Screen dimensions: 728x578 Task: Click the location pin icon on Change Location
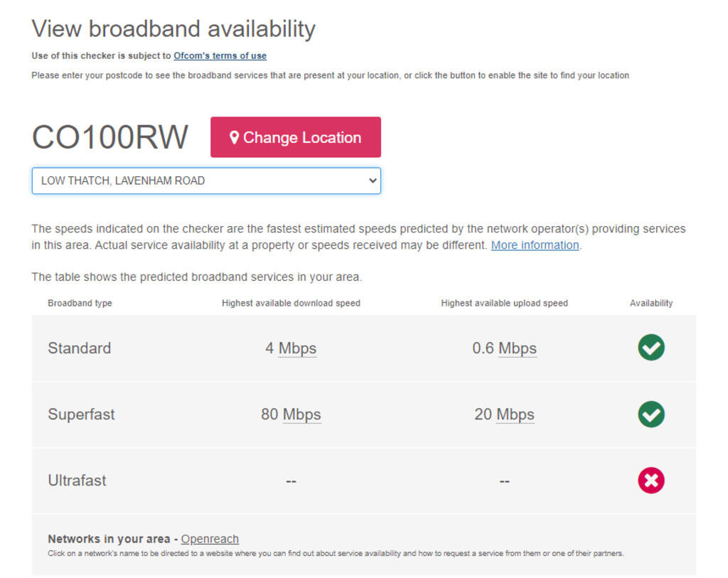coord(234,137)
